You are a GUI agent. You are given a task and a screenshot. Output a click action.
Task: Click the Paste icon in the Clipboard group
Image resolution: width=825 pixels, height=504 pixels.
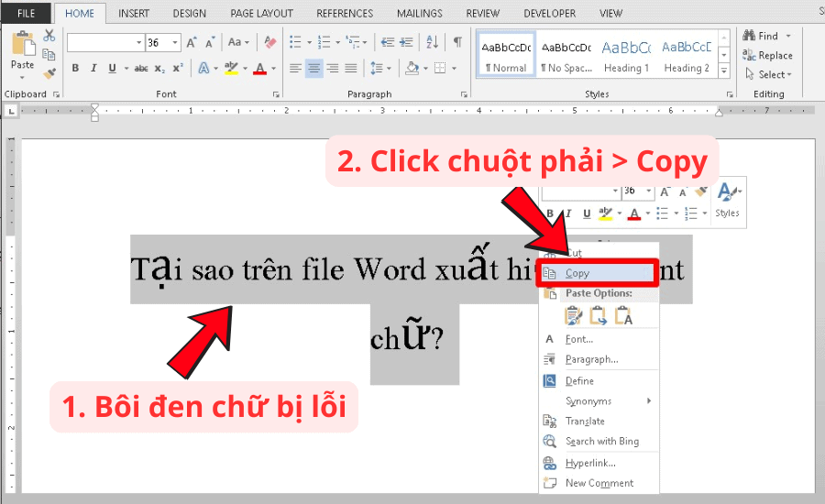point(22,48)
